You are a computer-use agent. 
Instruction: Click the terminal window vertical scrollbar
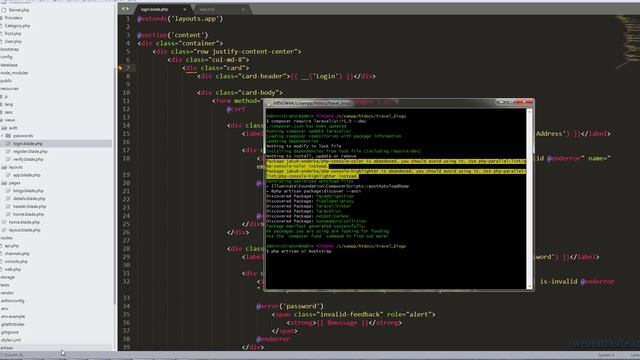[x=530, y=198]
